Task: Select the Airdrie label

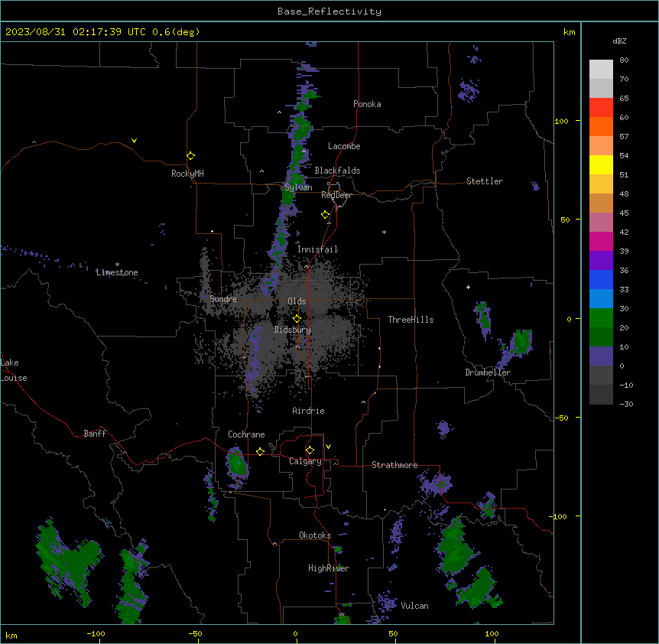Action: [308, 411]
